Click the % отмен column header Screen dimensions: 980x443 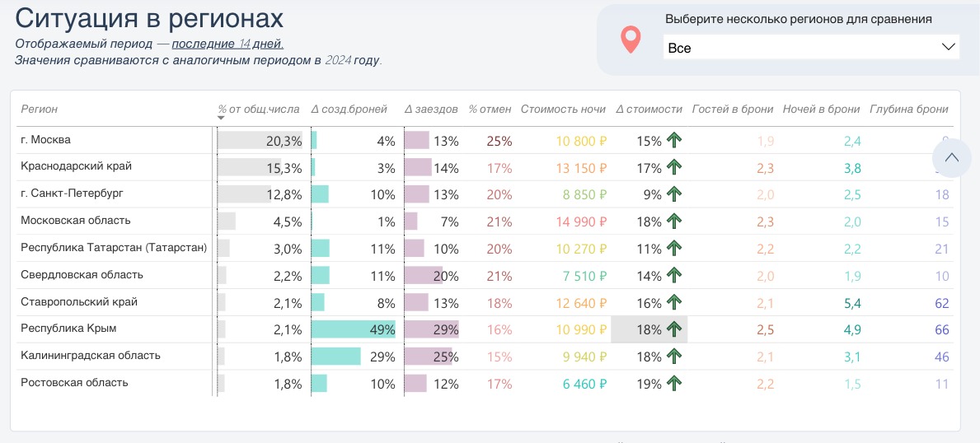click(x=490, y=109)
